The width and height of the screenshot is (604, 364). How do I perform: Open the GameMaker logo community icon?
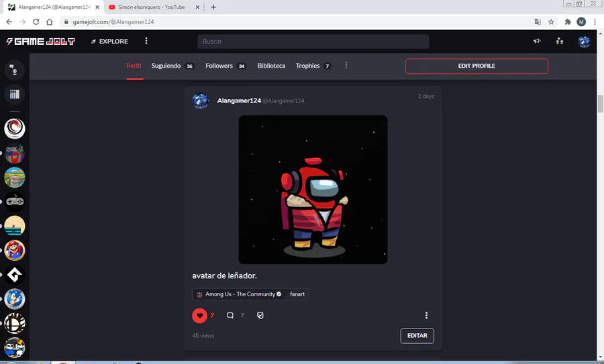click(15, 275)
